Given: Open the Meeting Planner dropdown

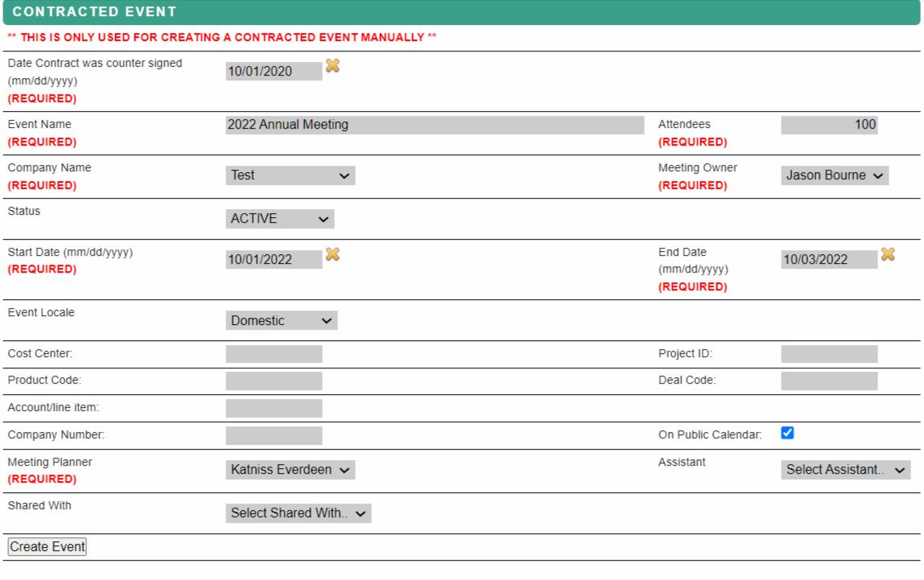Looking at the screenshot, I should pos(290,470).
